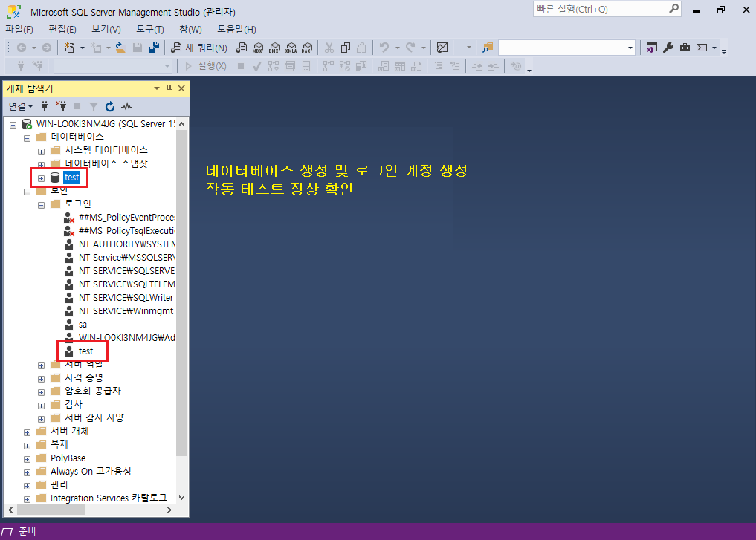Select the sa login
This screenshot has height=540, width=756.
tap(83, 324)
